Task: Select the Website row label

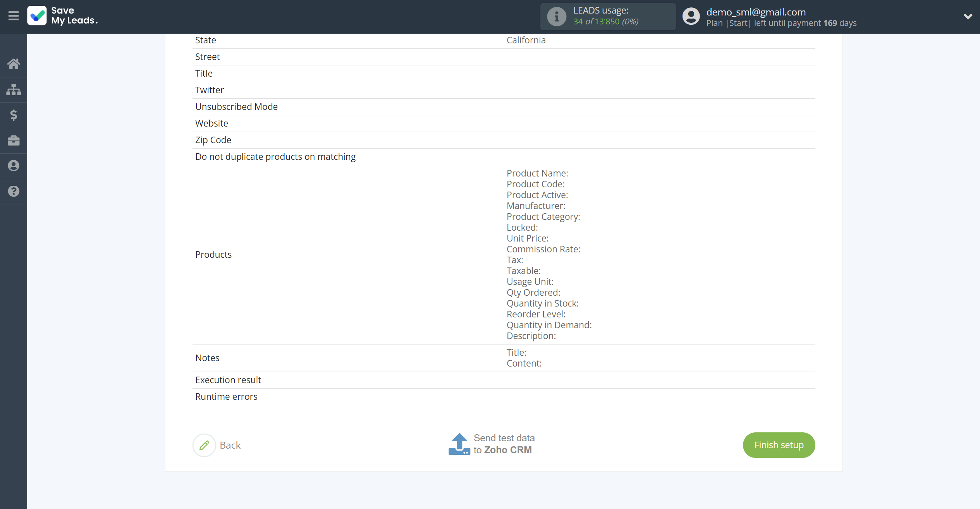Action: pos(211,123)
